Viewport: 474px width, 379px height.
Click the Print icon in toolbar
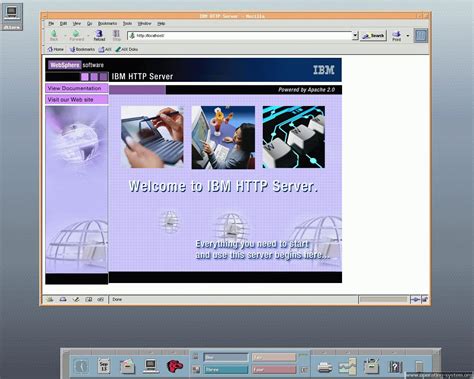[396, 35]
